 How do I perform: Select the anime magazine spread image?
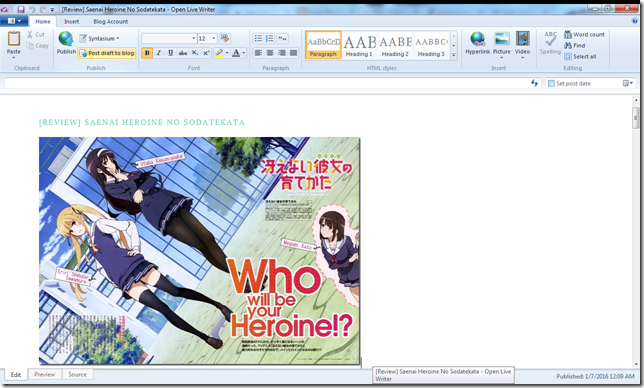click(x=200, y=250)
